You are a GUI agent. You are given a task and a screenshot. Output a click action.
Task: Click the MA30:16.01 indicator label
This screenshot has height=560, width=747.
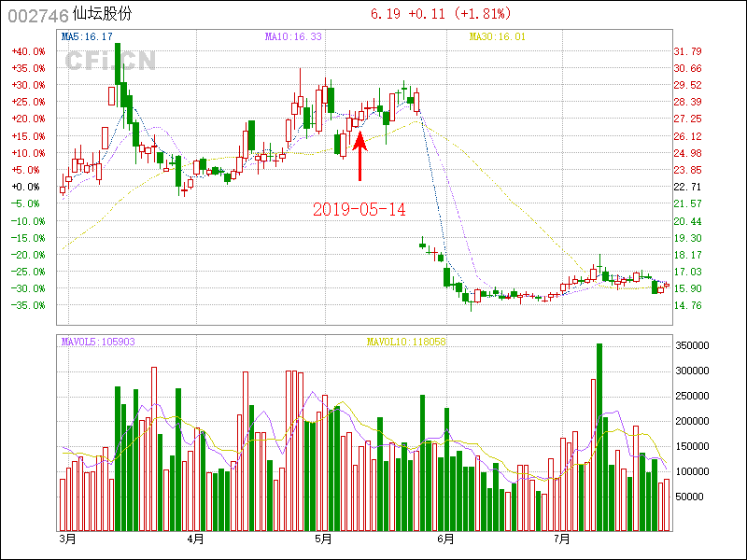(x=498, y=37)
